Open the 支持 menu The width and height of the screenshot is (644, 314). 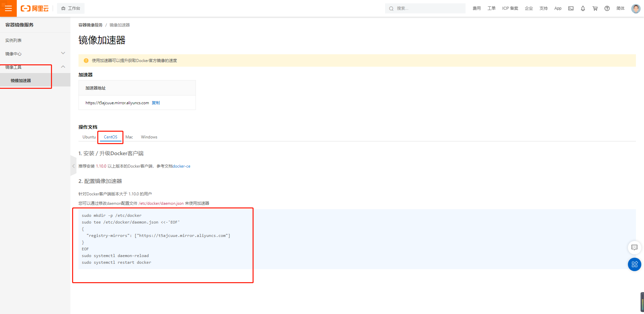(544, 8)
